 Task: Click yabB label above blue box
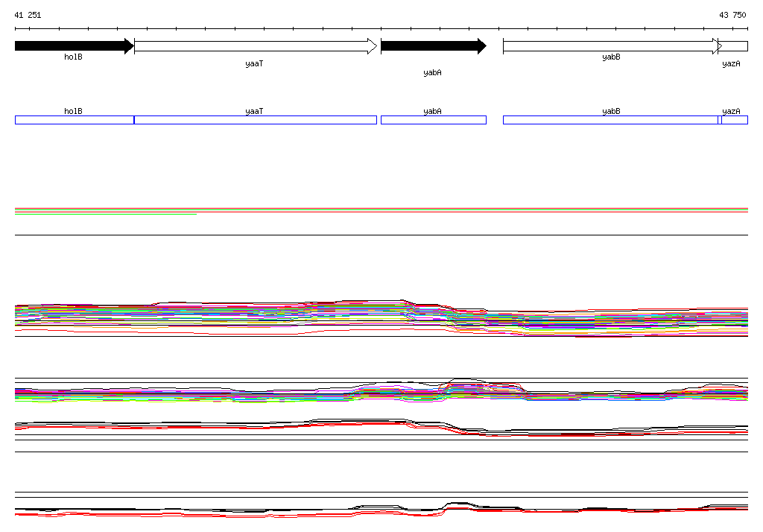pos(611,112)
